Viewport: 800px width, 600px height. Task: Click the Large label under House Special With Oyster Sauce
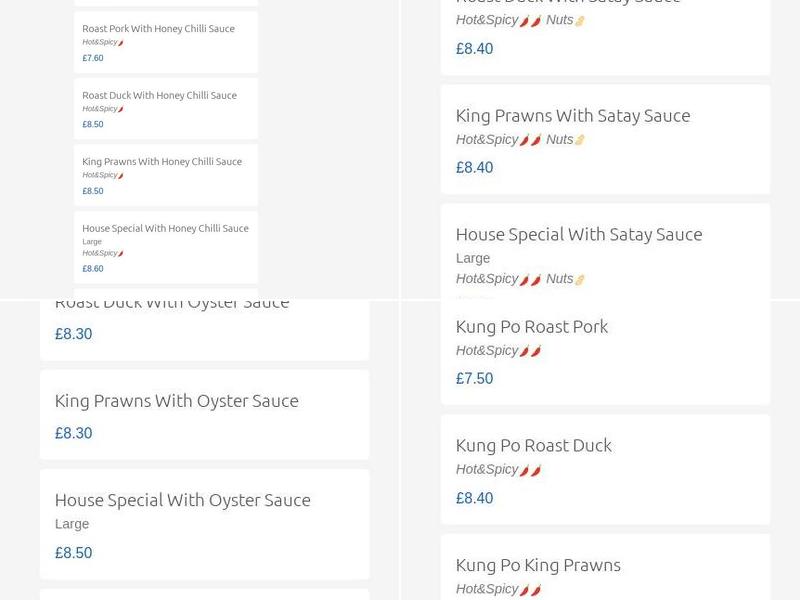tap(70, 523)
